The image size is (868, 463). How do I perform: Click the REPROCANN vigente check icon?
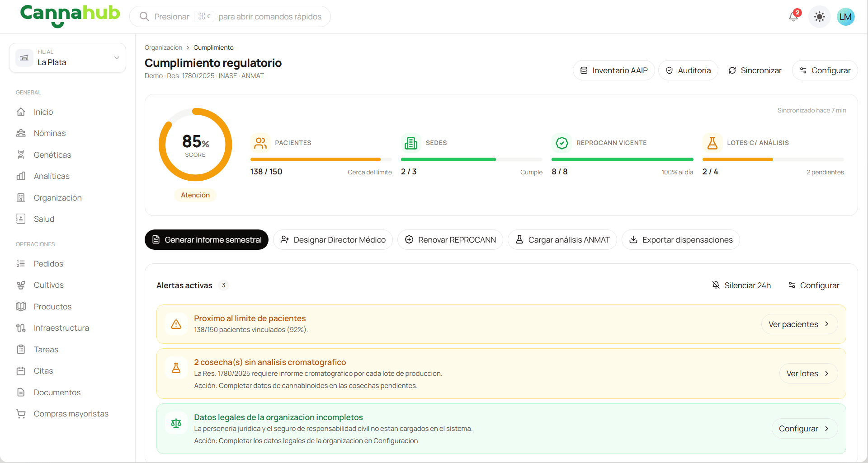point(562,143)
